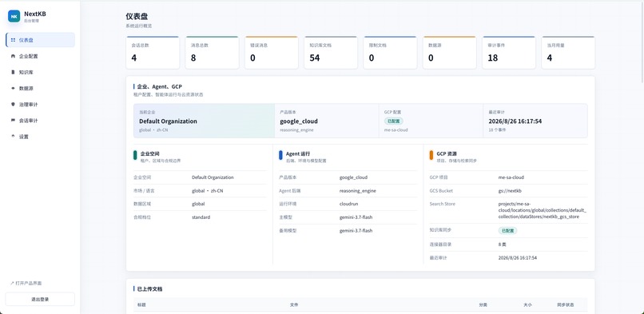Viewport: 644px width, 314px height.
Task: Click the 企业、Agent、GCP section title
Action: click(159, 86)
